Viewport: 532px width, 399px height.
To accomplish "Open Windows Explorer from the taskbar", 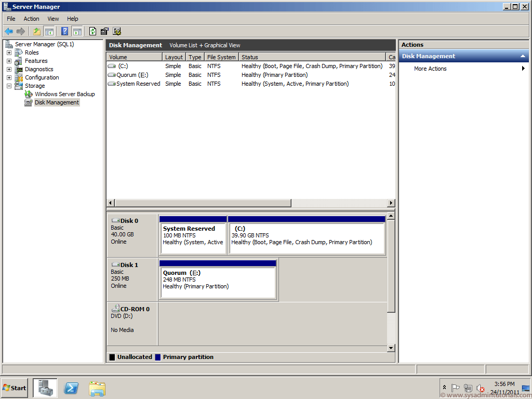I will click(x=97, y=388).
